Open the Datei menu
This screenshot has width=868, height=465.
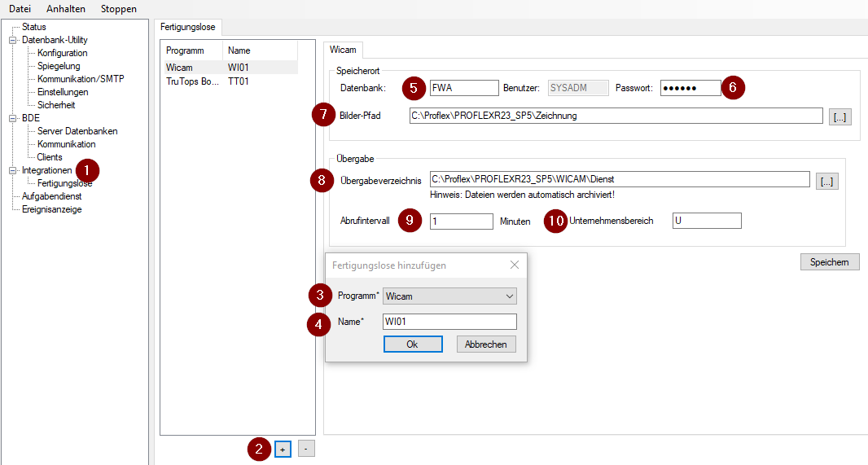point(20,9)
